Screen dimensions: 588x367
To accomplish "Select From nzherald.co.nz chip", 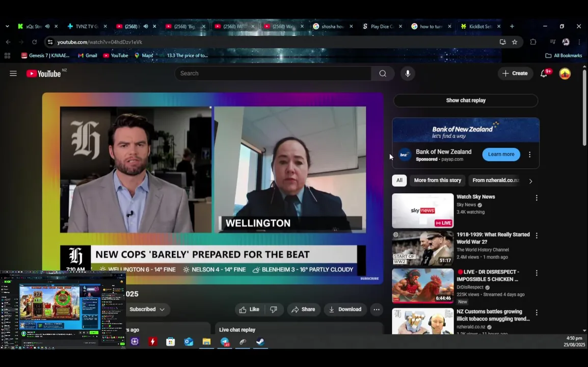I will 495,180.
